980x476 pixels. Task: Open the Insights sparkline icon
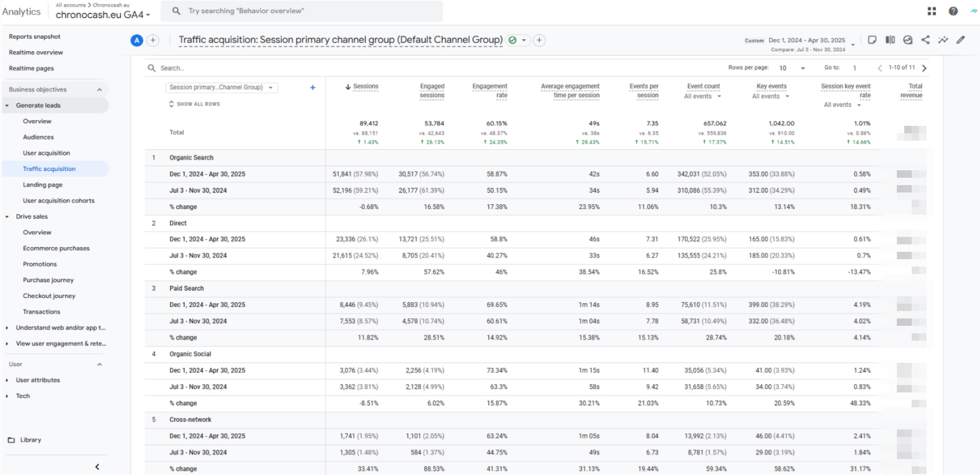[x=943, y=40]
